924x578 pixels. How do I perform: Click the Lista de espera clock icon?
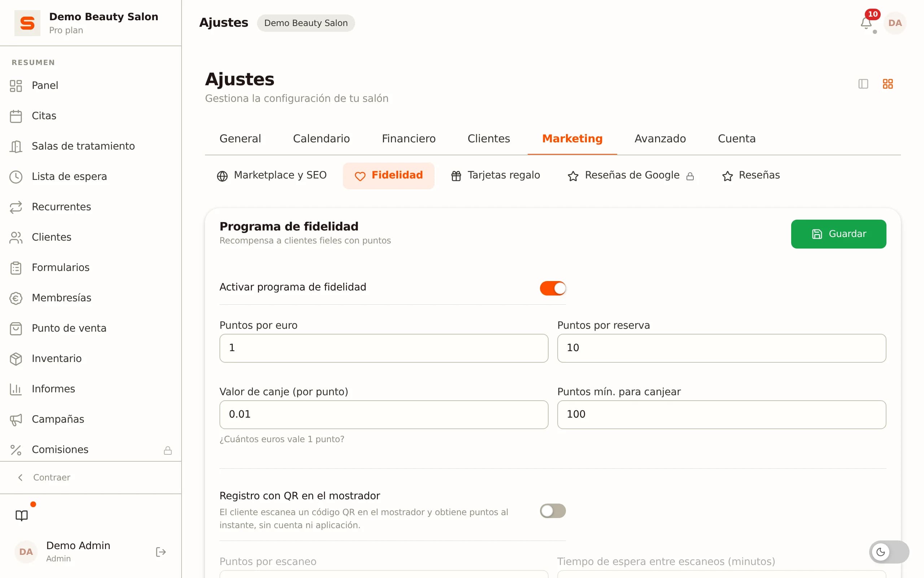click(16, 177)
